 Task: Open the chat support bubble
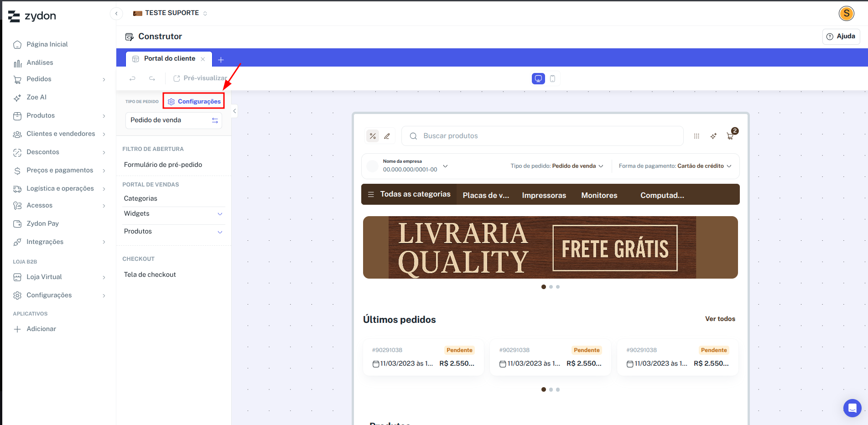852,408
